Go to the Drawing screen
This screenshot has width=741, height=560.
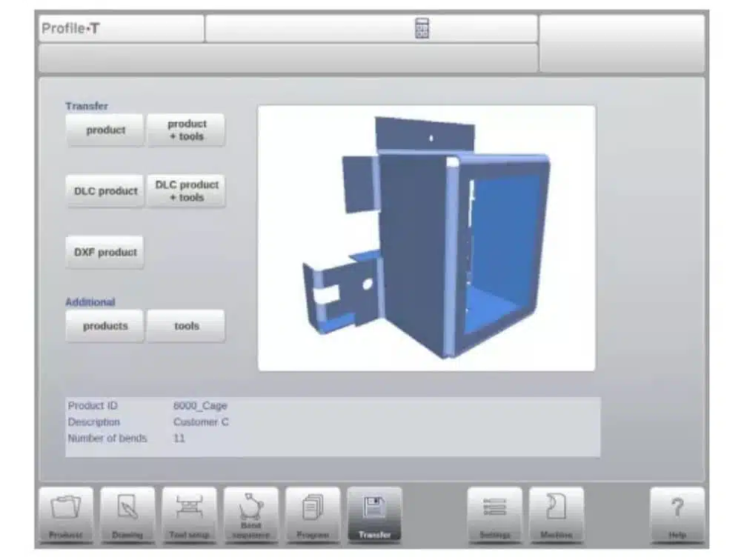pos(127,516)
